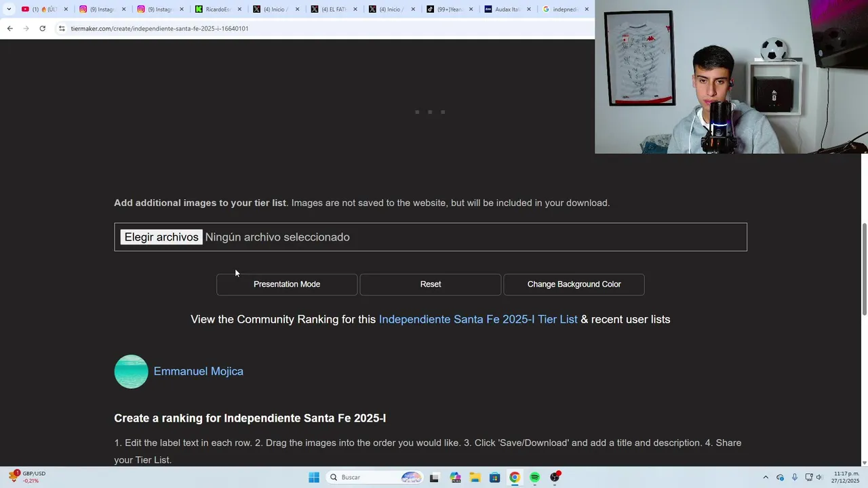The height and width of the screenshot is (488, 868).
Task: Click the scrollbar down arrow
Action: click(x=864, y=463)
